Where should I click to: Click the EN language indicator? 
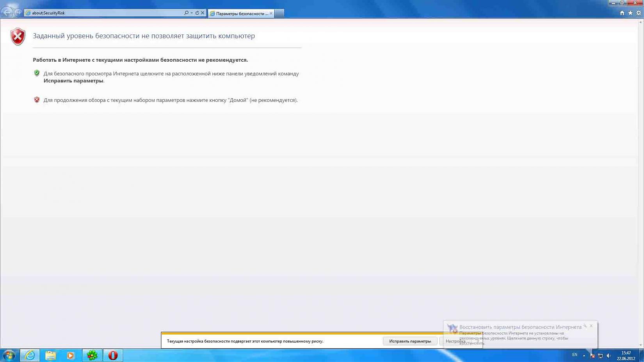tap(575, 355)
